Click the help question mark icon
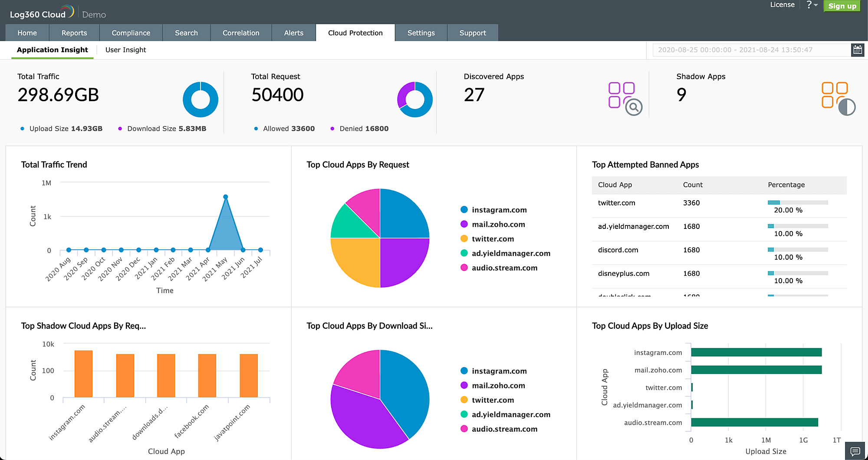The width and height of the screenshot is (868, 460). click(x=810, y=5)
